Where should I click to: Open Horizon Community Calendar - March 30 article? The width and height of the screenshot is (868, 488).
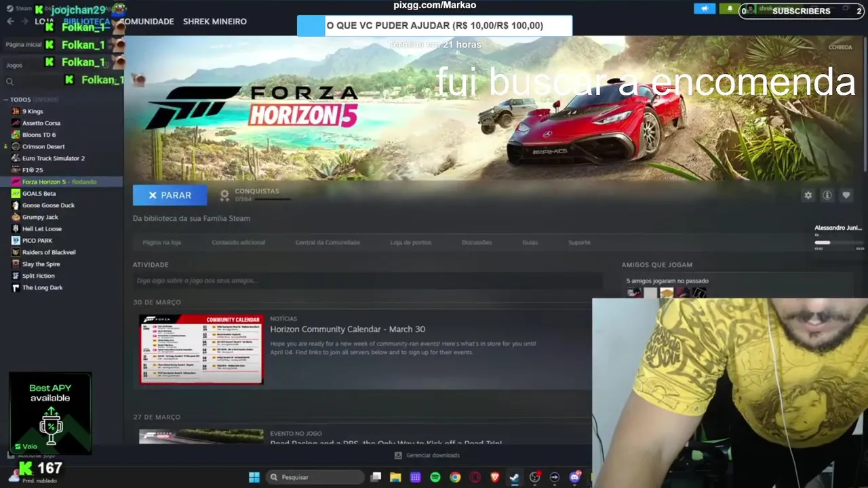pos(348,329)
